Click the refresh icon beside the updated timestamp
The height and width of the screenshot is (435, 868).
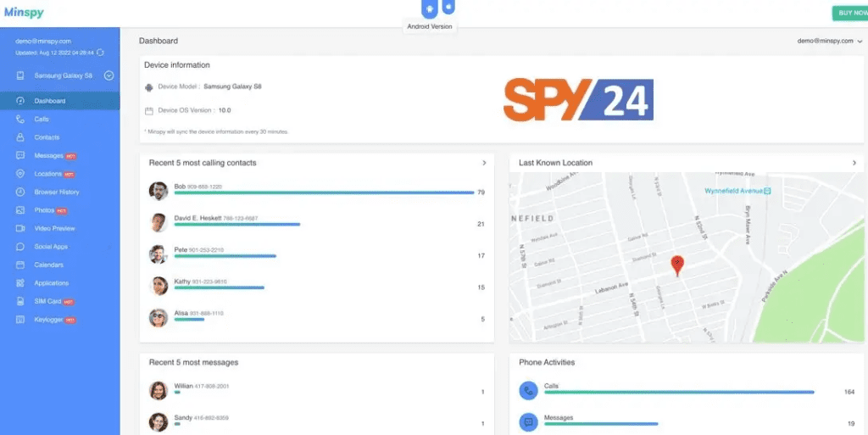(x=100, y=53)
